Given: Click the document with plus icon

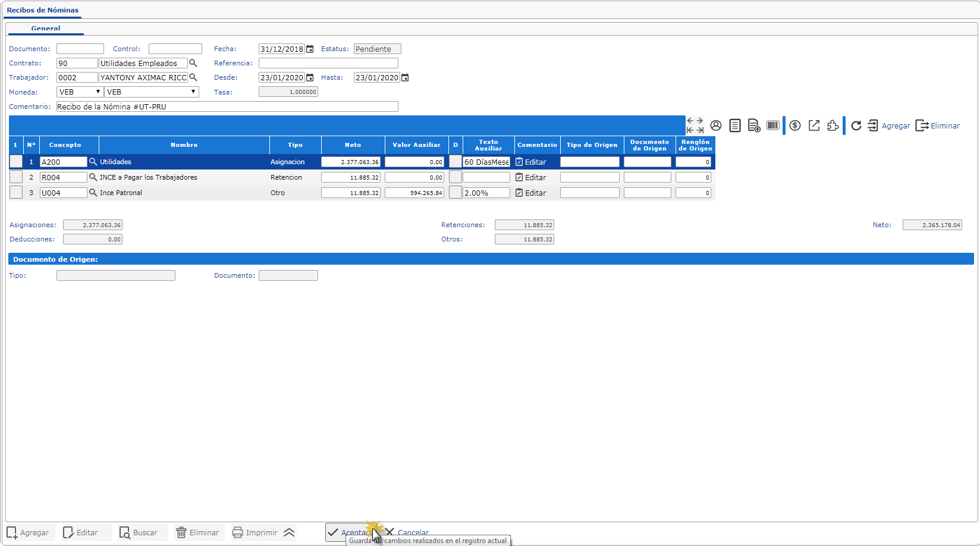Looking at the screenshot, I should pyautogui.click(x=754, y=125).
